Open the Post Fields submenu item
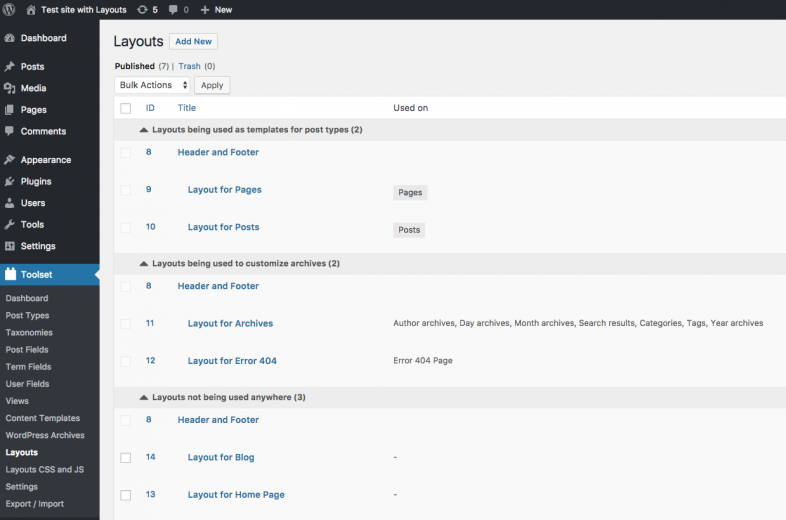 [x=27, y=350]
